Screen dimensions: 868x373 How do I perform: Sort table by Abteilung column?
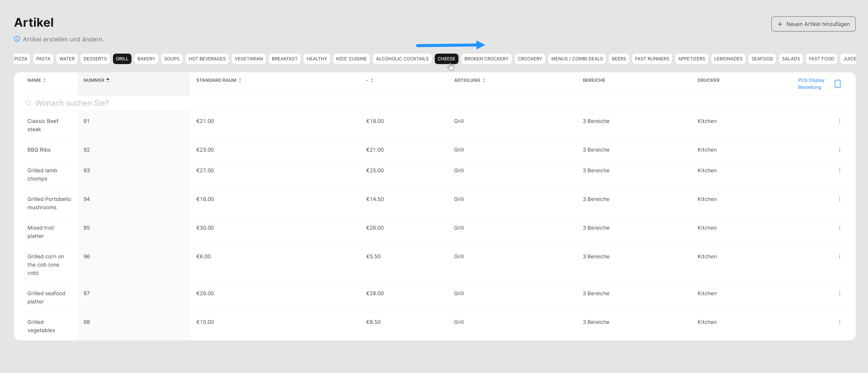coord(469,80)
